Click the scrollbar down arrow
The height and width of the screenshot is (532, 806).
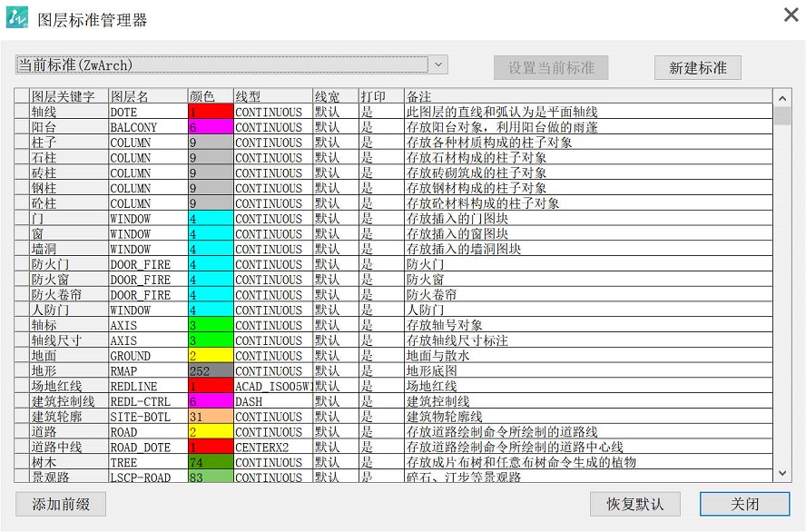(x=782, y=473)
